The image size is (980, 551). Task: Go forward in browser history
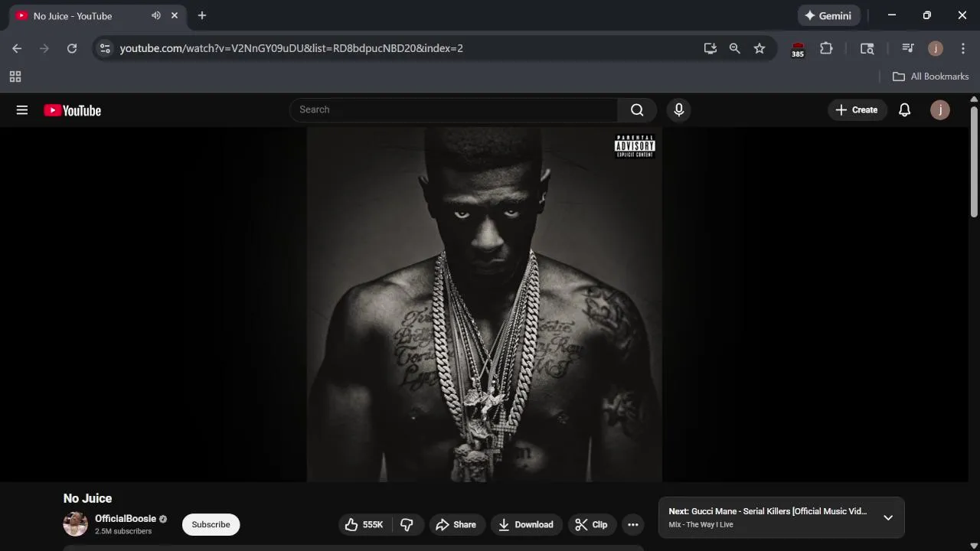(44, 48)
